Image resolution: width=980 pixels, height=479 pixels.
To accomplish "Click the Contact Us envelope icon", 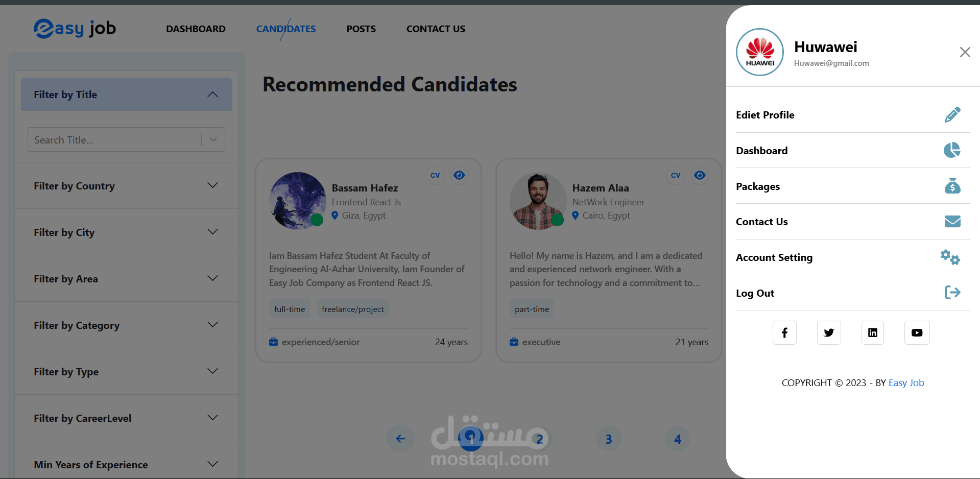I will [952, 221].
